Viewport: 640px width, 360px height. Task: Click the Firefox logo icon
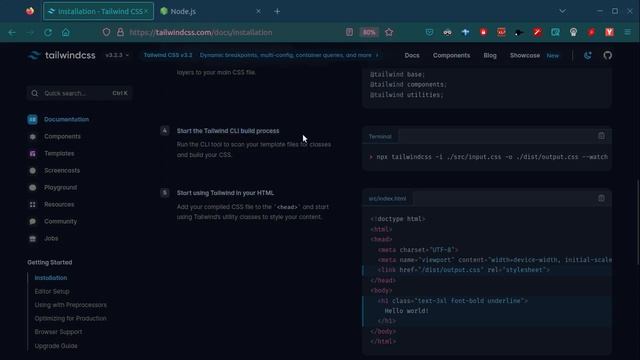[x=30, y=11]
